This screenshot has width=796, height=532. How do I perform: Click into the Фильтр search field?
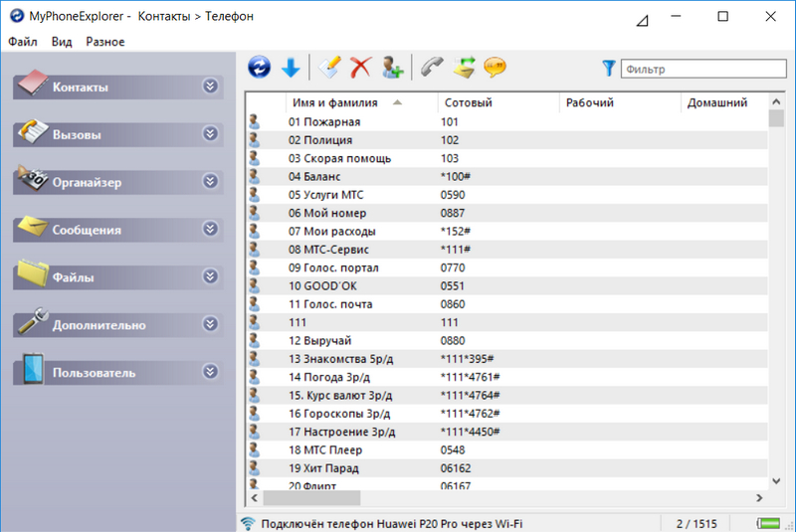(x=701, y=70)
